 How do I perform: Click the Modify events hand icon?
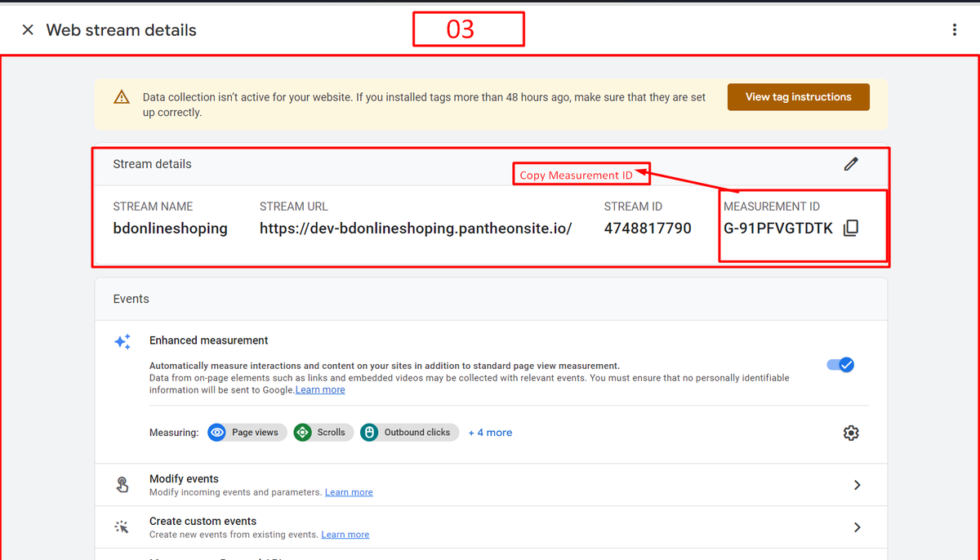click(x=122, y=485)
